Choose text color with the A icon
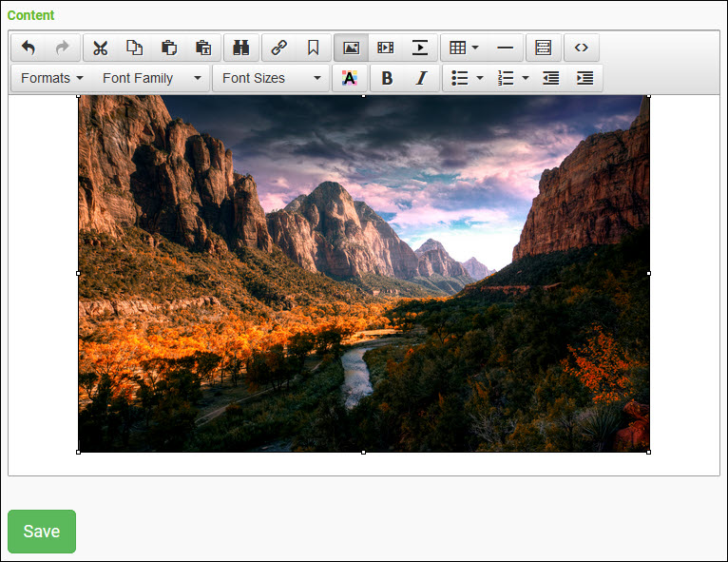The width and height of the screenshot is (728, 562). click(350, 78)
